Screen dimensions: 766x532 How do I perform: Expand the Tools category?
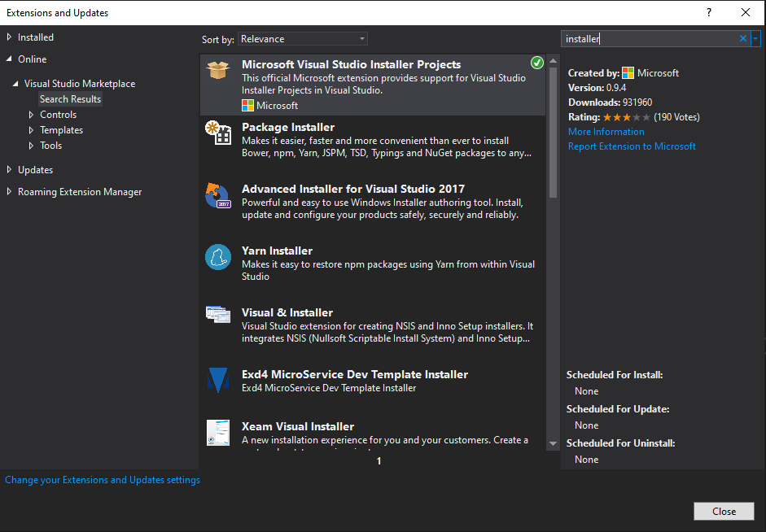coord(31,146)
